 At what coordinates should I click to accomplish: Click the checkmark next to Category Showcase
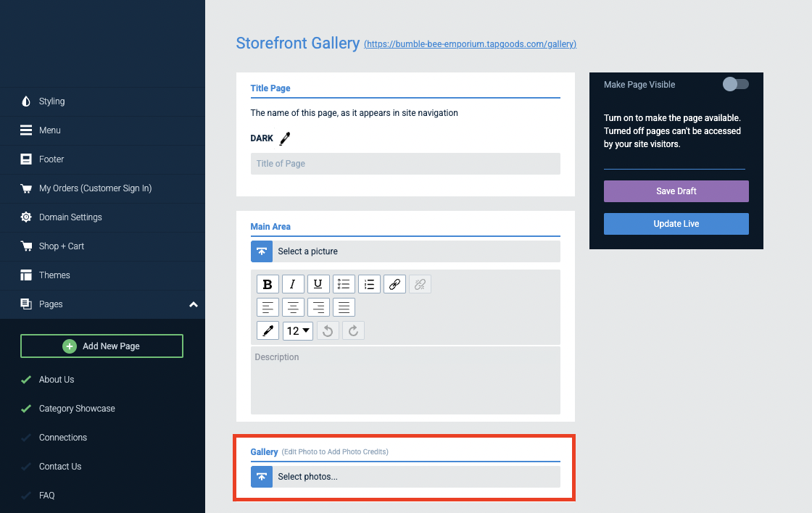coord(25,408)
